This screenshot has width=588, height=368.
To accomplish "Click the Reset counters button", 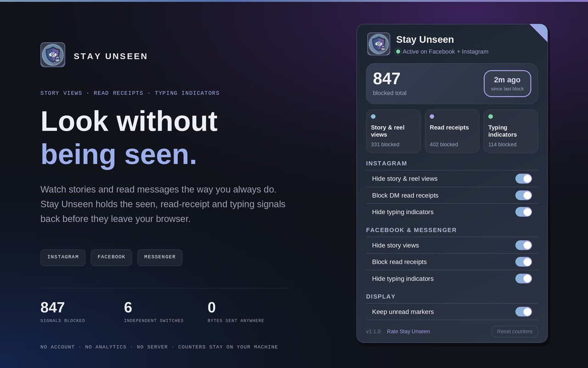I will pyautogui.click(x=514, y=331).
